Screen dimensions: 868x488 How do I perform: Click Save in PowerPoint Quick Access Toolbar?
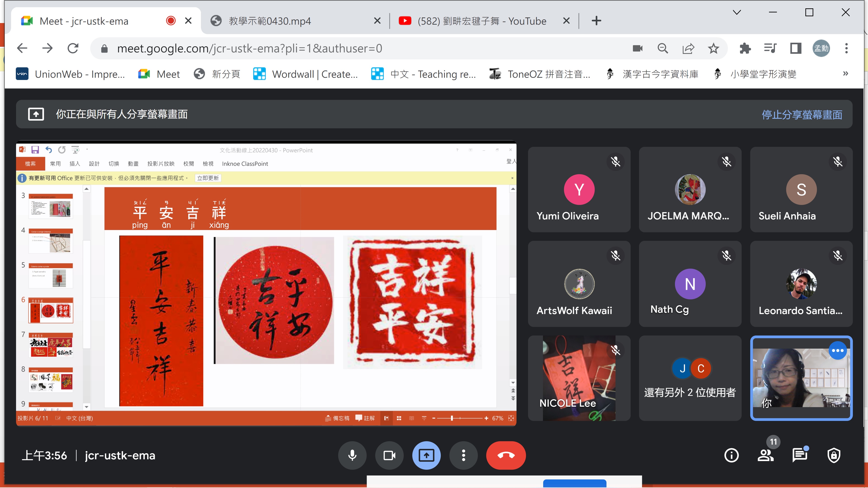35,150
